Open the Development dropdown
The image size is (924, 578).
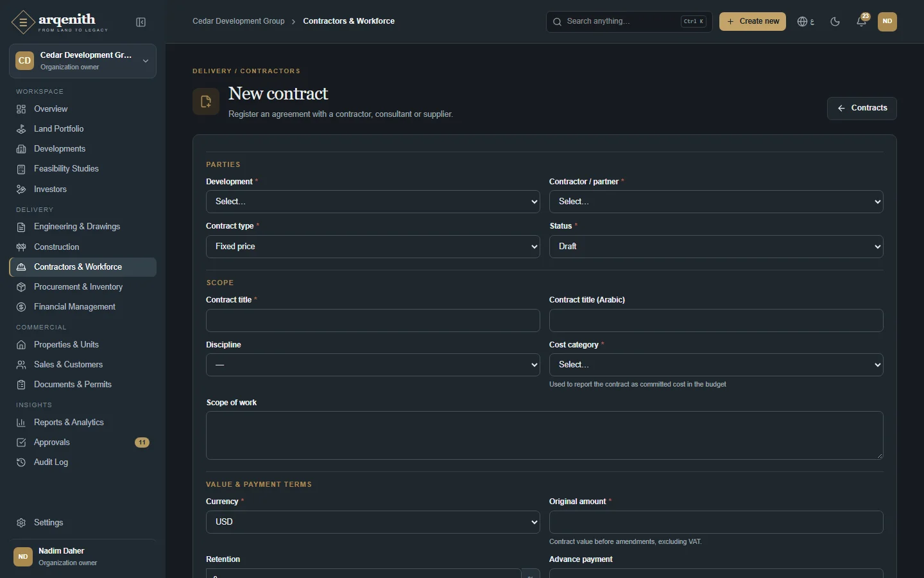[x=373, y=202]
